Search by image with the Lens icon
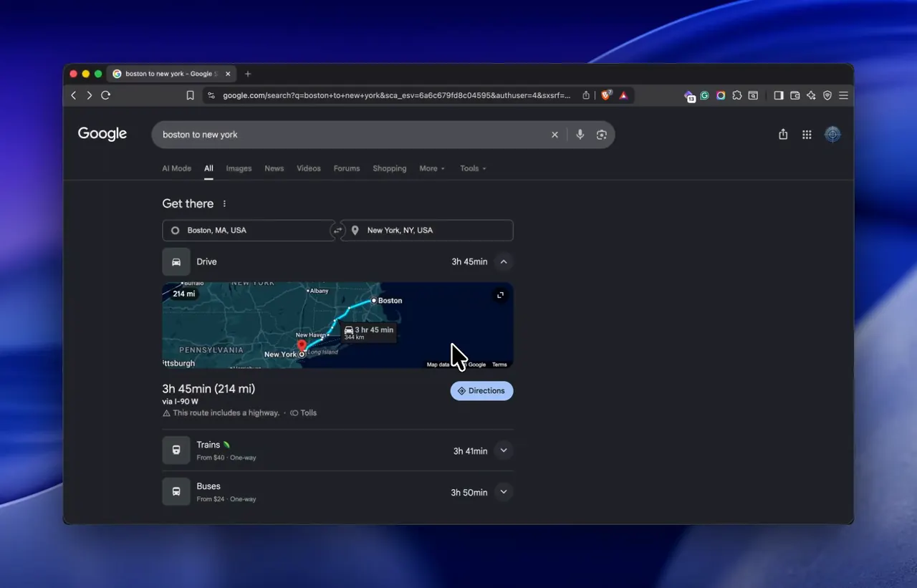Viewport: 917px width, 588px height. pyautogui.click(x=601, y=135)
